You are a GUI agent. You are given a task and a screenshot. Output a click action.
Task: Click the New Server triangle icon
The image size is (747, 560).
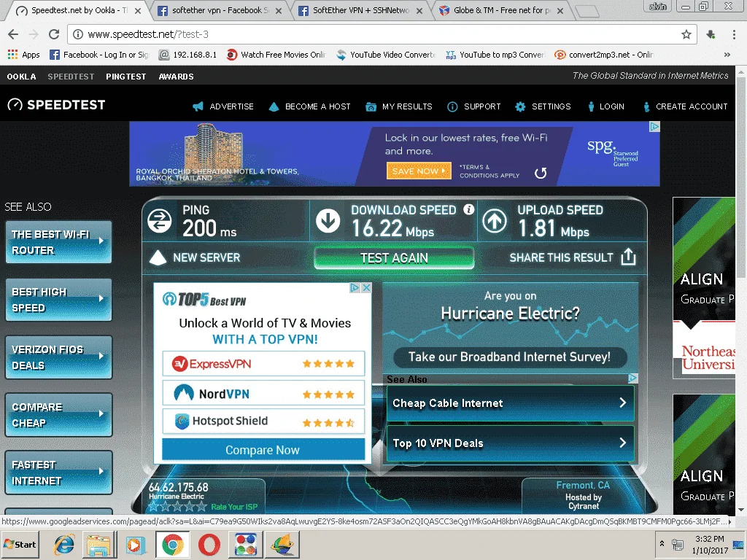pyautogui.click(x=158, y=257)
